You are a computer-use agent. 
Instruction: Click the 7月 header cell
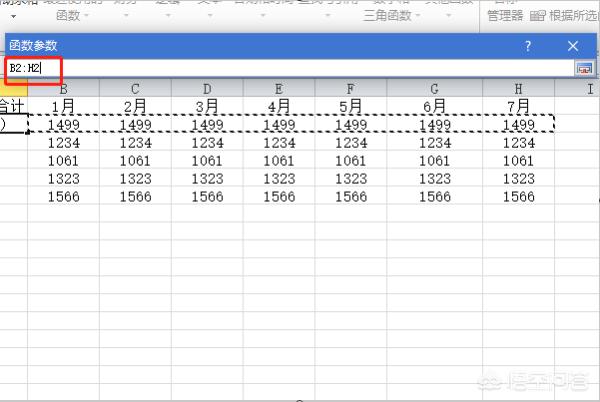pos(518,106)
